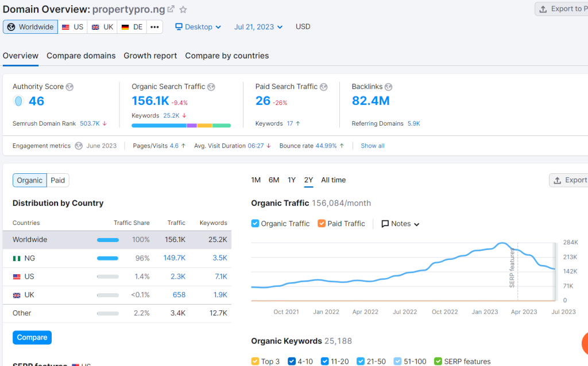Viewport: 588px width, 366px height.
Task: Open organic Keywords 25.2K link
Action: pos(171,115)
